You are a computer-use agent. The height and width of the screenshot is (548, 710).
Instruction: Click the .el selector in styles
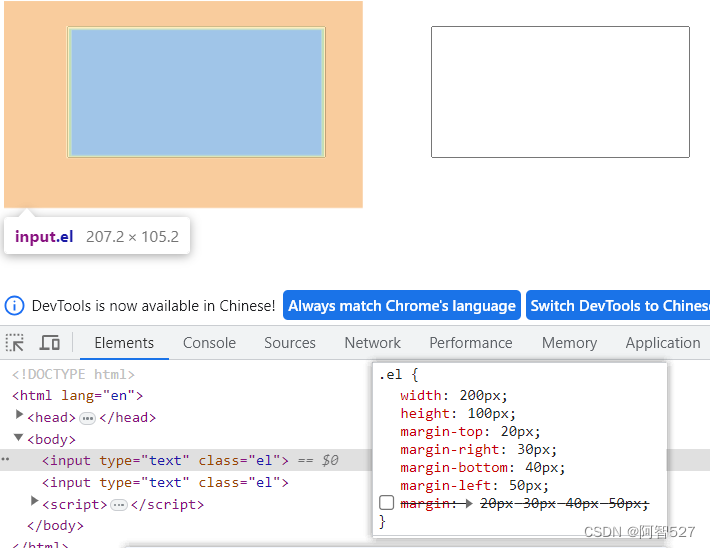(x=390, y=375)
